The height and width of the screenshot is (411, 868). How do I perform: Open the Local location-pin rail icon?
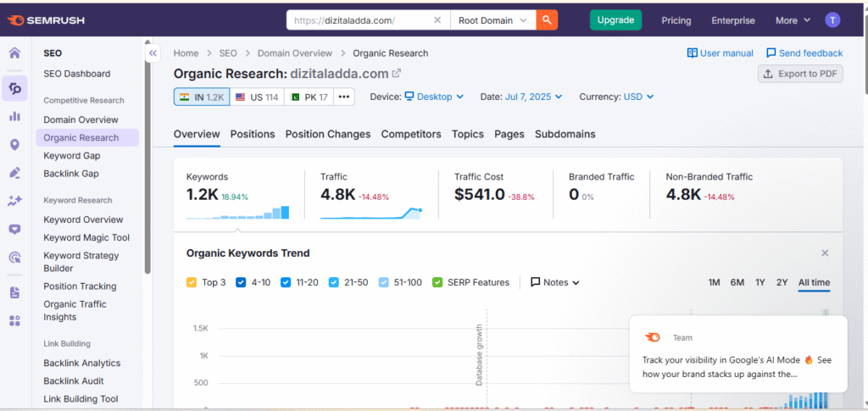coord(15,145)
